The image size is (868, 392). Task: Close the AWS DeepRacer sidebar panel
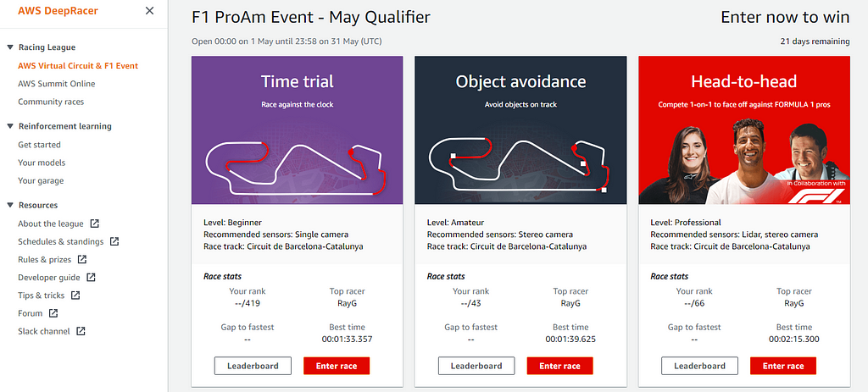coord(149,11)
